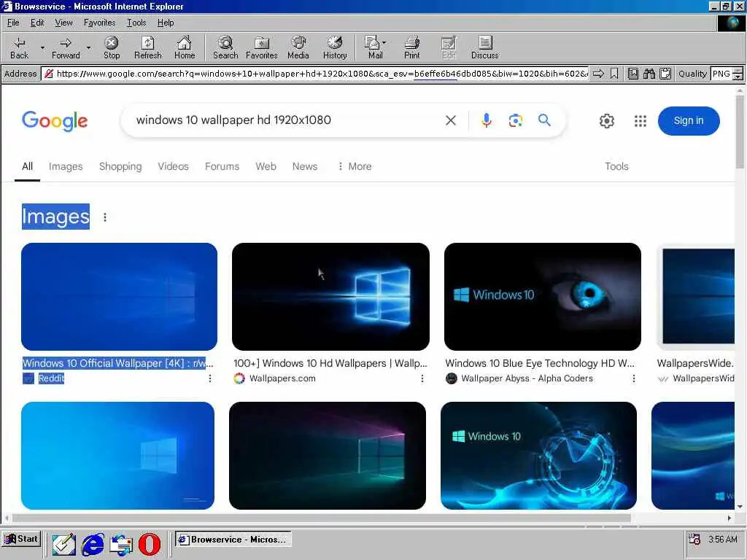The image size is (747, 560).
Task: Stop the page loading
Action: point(112,47)
